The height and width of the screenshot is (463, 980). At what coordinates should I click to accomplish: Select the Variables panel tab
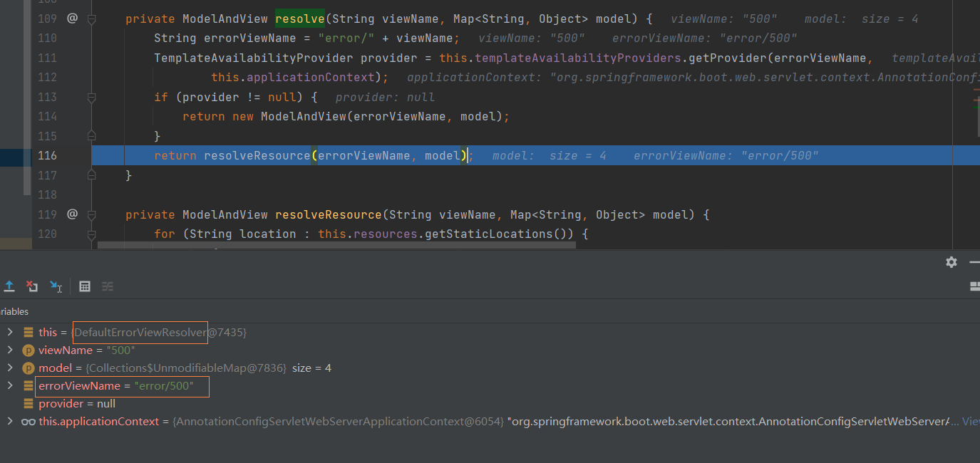[x=14, y=311]
